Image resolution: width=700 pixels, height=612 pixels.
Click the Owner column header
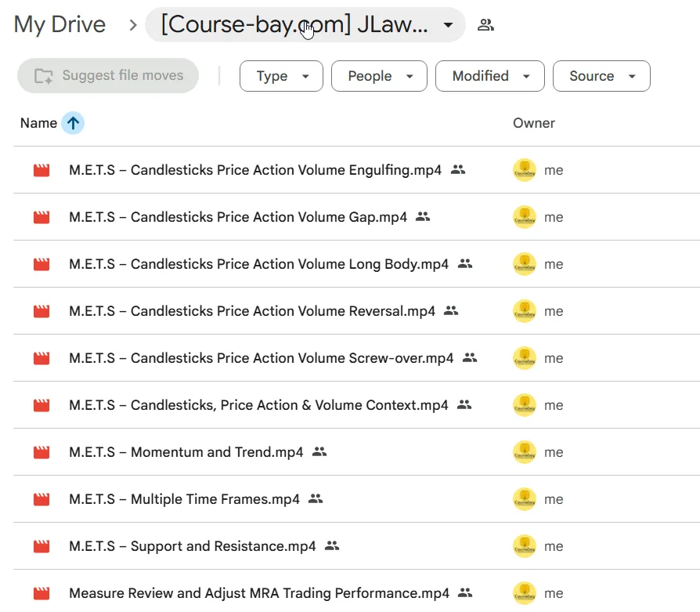[533, 123]
